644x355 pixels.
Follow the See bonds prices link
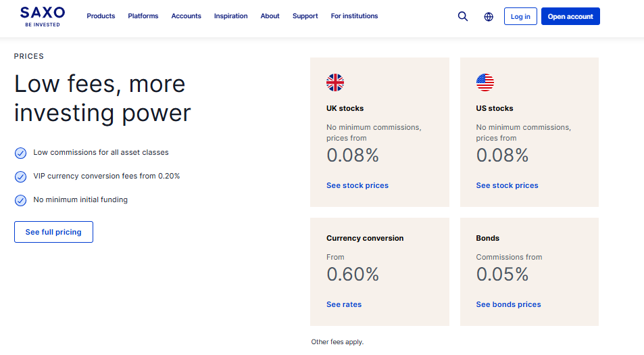[508, 304]
